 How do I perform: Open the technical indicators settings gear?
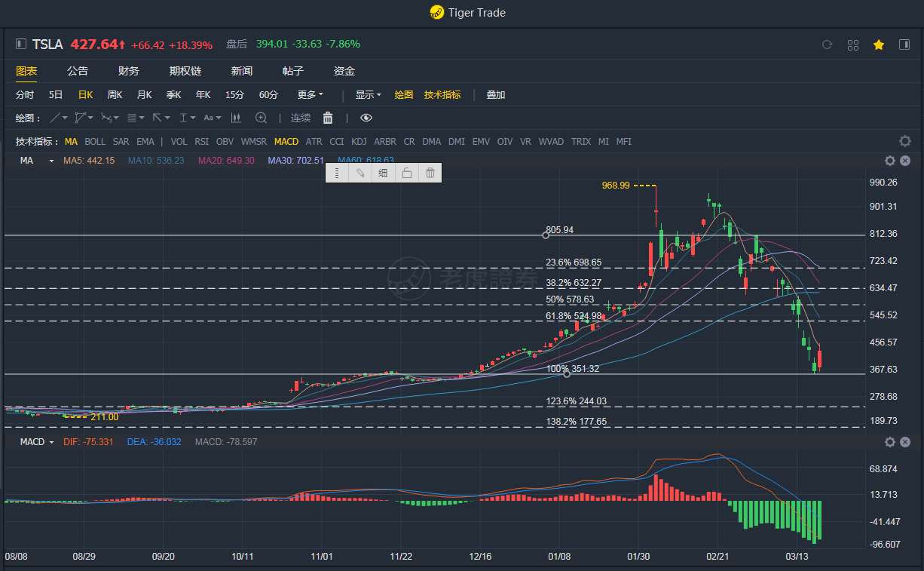point(904,141)
